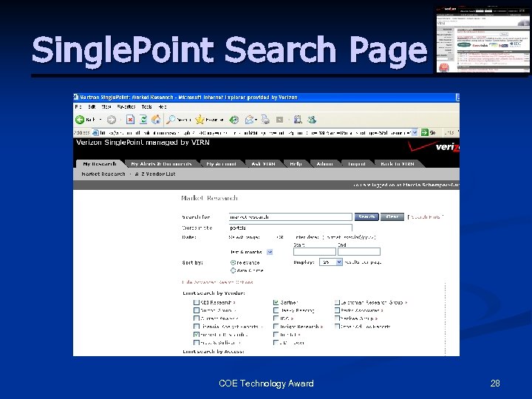Click the Home house icon
The width and height of the screenshot is (532, 399).
click(156, 120)
